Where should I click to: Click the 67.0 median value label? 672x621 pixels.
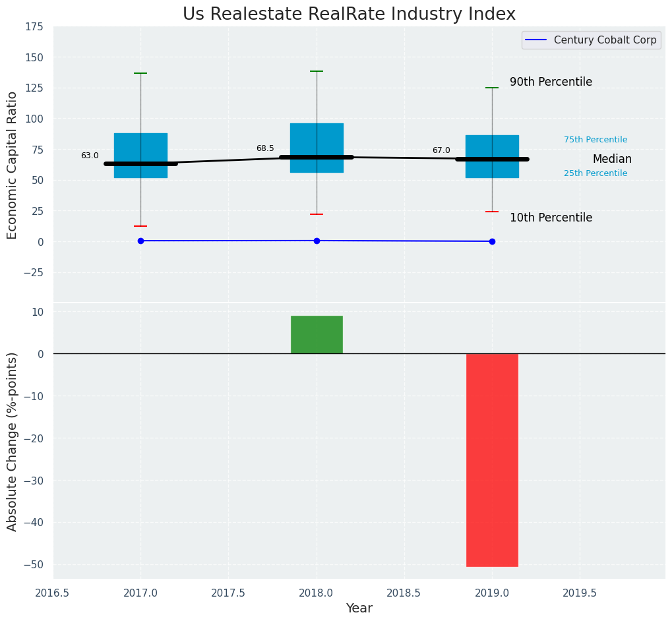click(441, 151)
